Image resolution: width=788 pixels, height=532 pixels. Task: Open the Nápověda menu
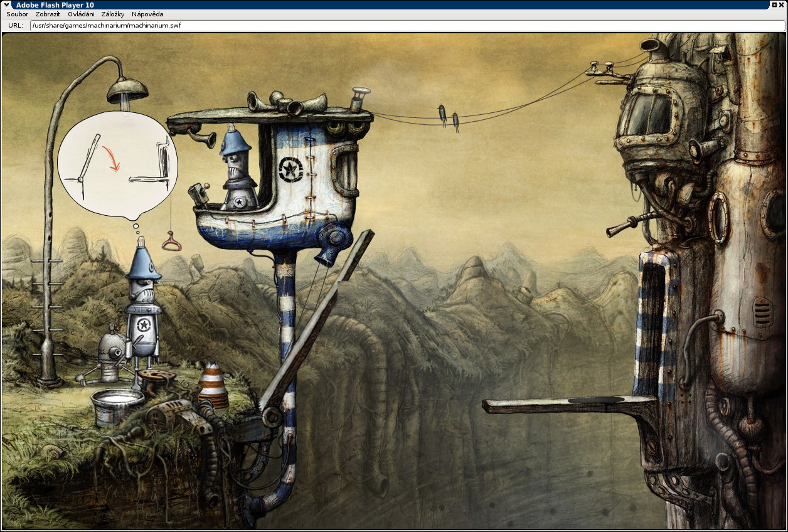tap(147, 14)
